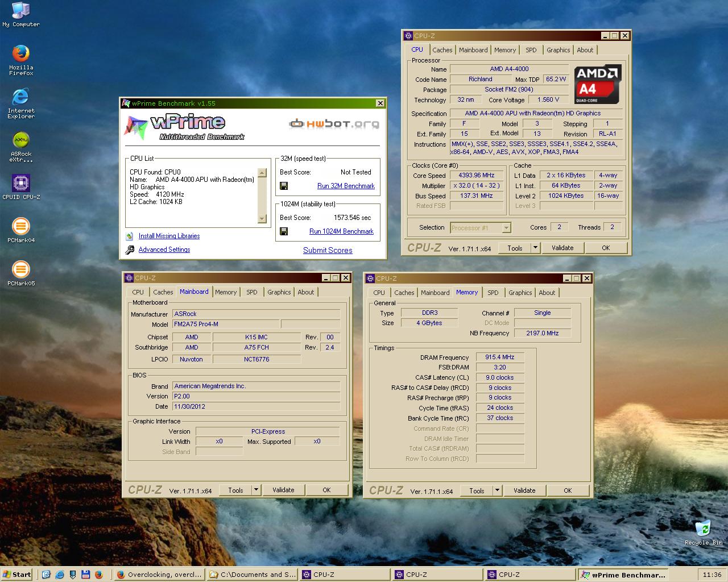
Task: Click the motherboard model field FM2A75 Pro4-M
Action: point(225,324)
